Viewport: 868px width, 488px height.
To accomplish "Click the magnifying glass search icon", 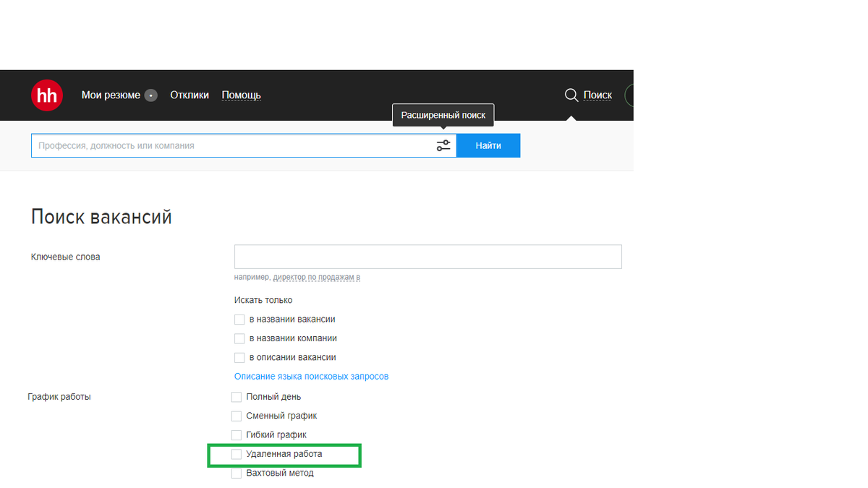I will pyautogui.click(x=571, y=95).
